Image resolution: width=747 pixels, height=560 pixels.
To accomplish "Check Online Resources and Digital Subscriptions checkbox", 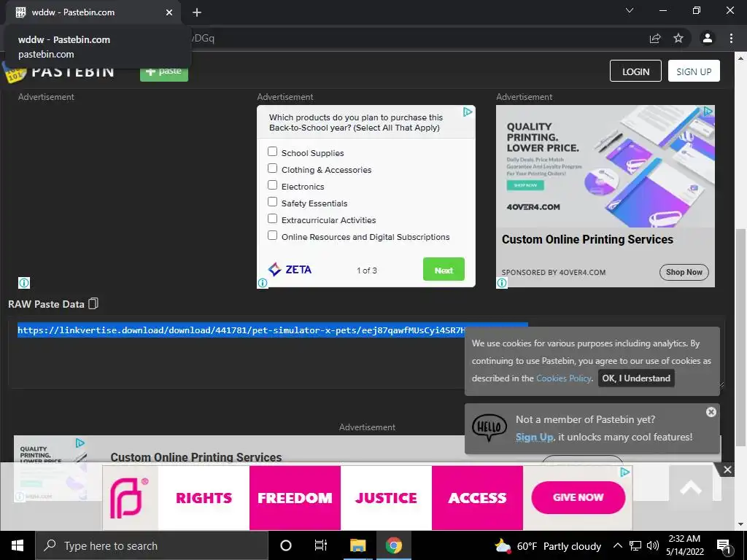I will click(273, 236).
